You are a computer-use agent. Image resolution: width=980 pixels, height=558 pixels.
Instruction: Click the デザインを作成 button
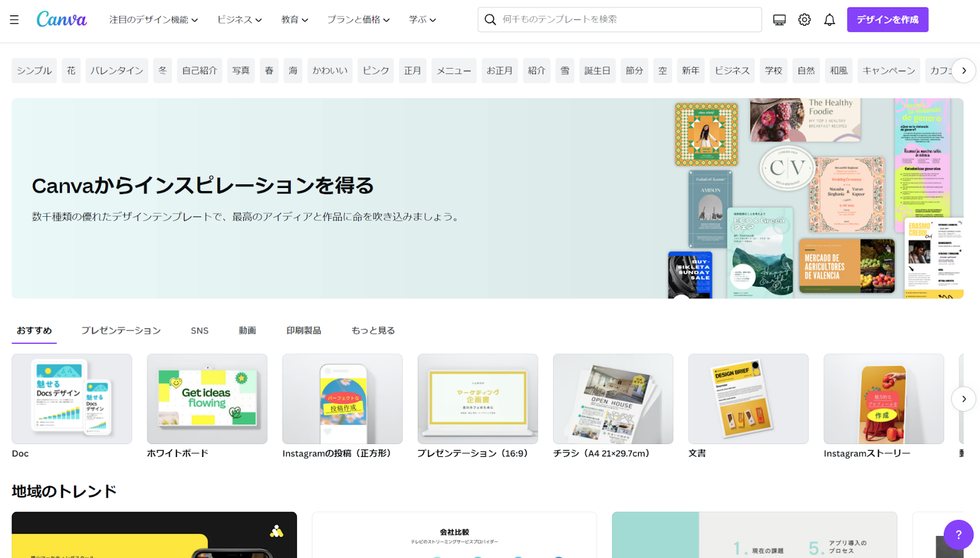(x=887, y=20)
